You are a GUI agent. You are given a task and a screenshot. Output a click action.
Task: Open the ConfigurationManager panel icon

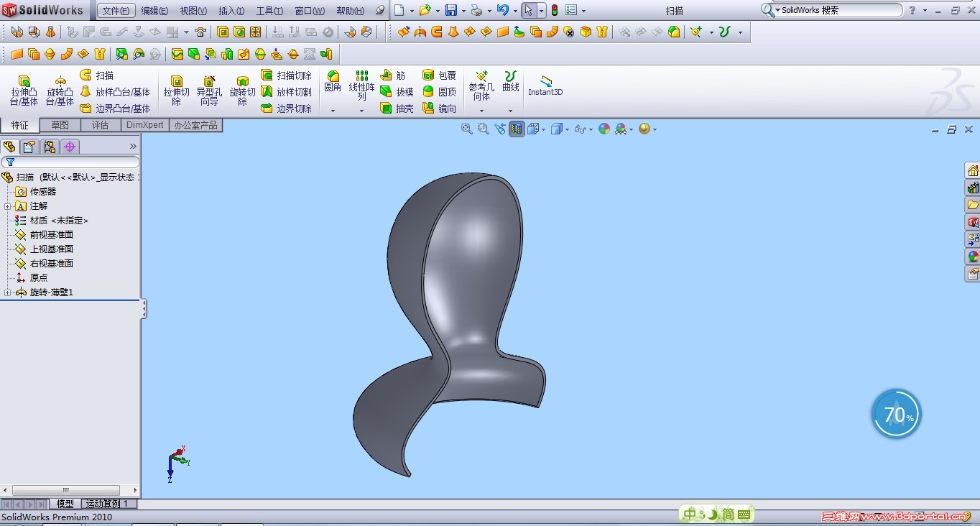click(50, 147)
